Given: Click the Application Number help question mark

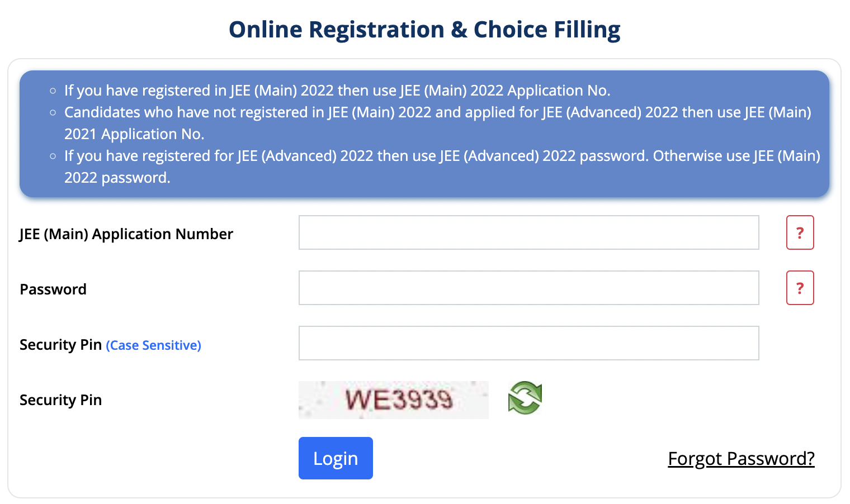Looking at the screenshot, I should pyautogui.click(x=800, y=232).
